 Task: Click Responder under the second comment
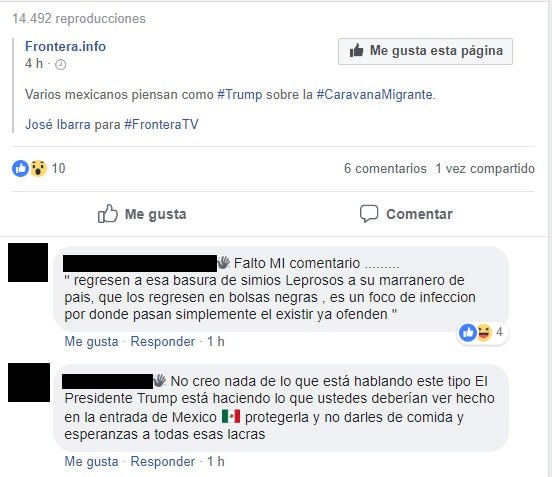click(x=163, y=462)
